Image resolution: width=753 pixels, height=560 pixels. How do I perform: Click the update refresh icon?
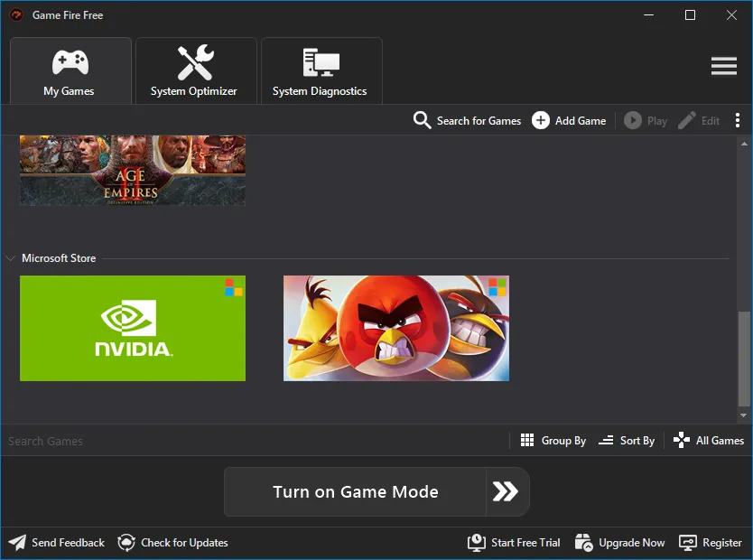point(126,543)
